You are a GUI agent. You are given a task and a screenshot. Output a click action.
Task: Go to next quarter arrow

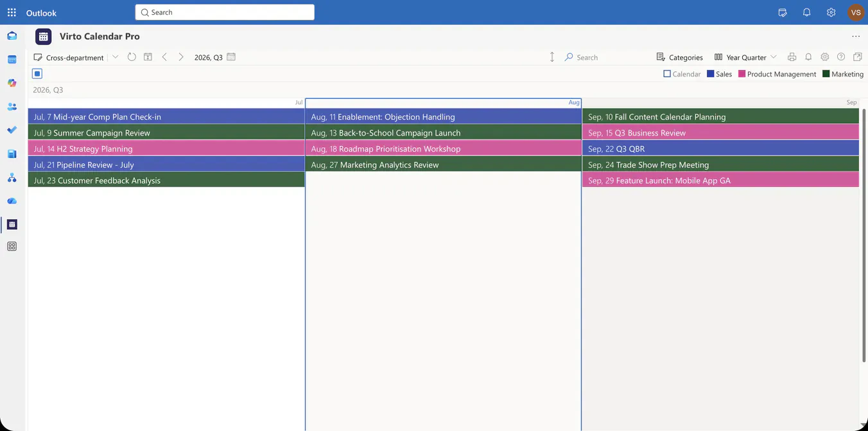(181, 57)
